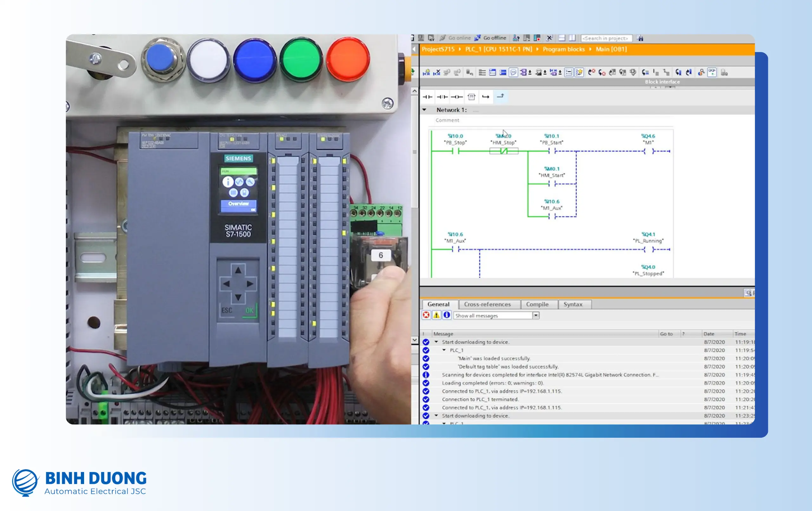Viewport: 812px width, 511px height.
Task: Split the editor space horizontally
Action: point(562,38)
